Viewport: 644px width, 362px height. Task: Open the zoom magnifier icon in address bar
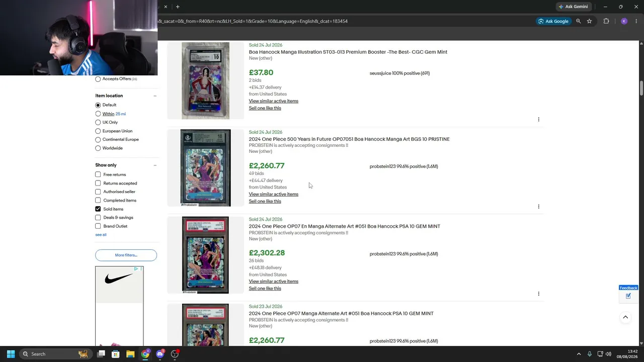click(579, 21)
